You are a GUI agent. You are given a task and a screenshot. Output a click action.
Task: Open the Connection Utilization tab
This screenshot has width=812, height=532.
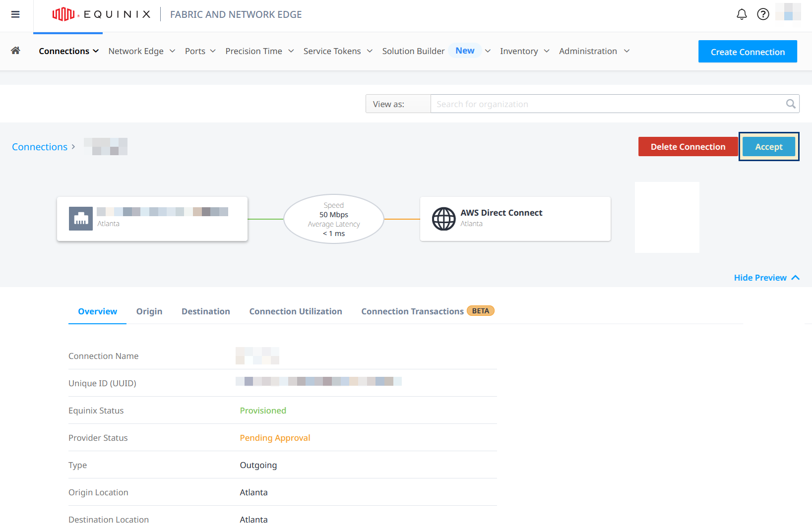point(296,311)
